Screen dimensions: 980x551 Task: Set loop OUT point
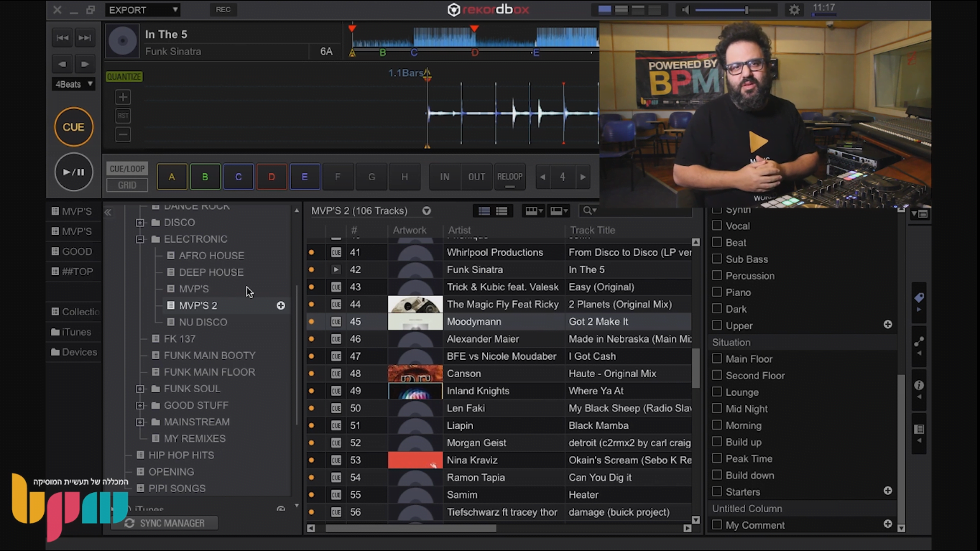[477, 177]
